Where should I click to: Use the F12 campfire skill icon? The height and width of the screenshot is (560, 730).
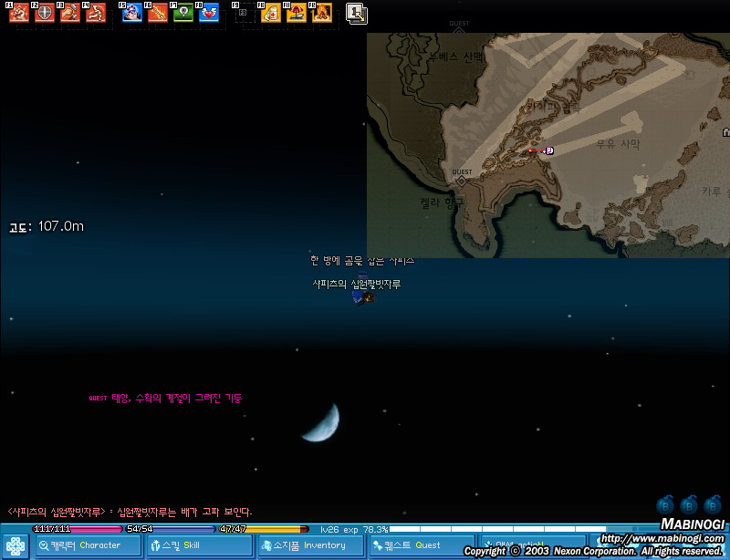point(321,14)
